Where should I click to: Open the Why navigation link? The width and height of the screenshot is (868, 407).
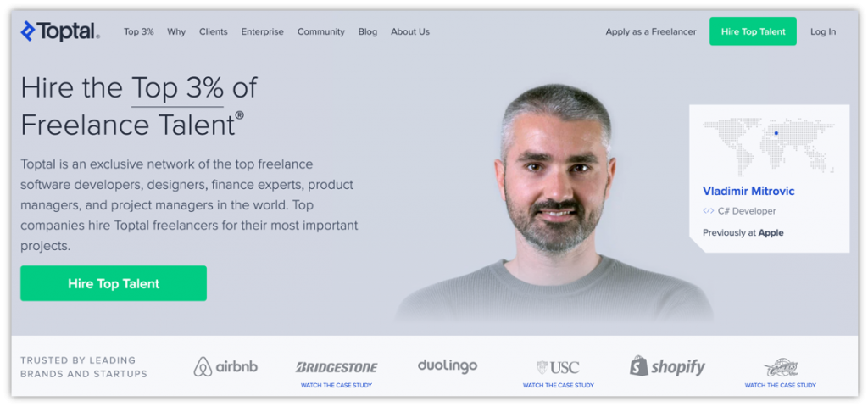176,31
